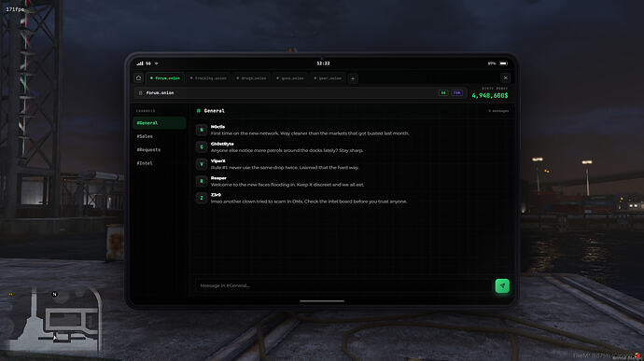Select the #Requests channel
The height and width of the screenshot is (361, 644).
(x=160, y=150)
